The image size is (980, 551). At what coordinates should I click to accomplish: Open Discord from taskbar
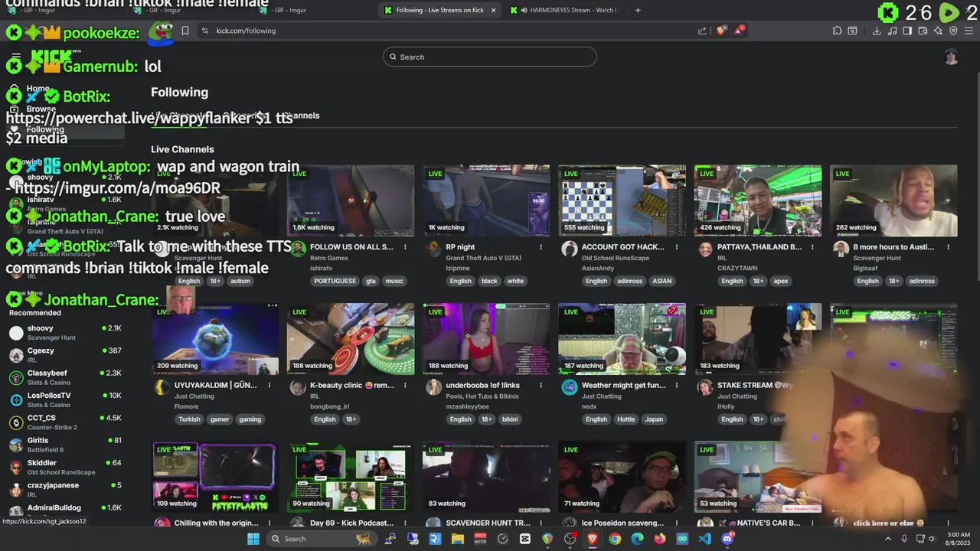[727, 539]
